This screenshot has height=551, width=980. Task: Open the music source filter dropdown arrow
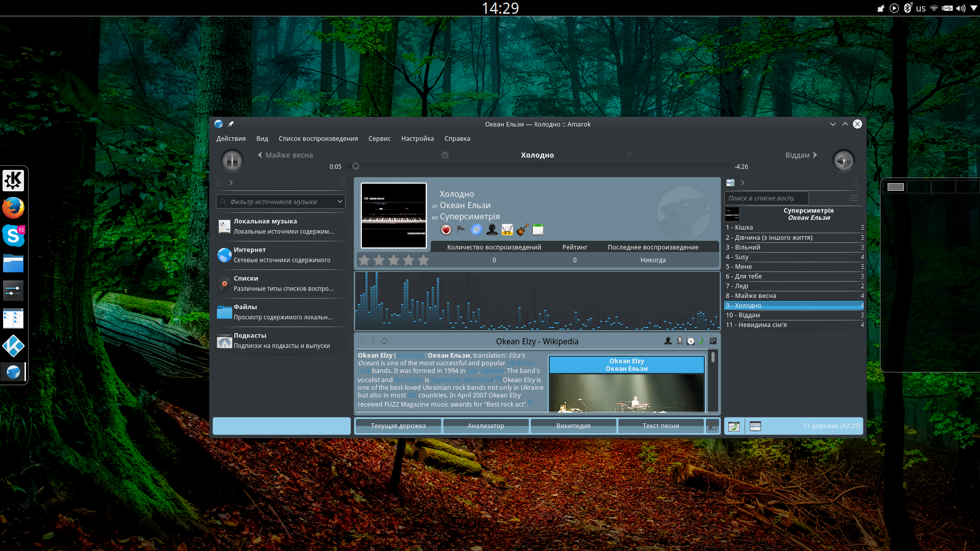(x=339, y=202)
